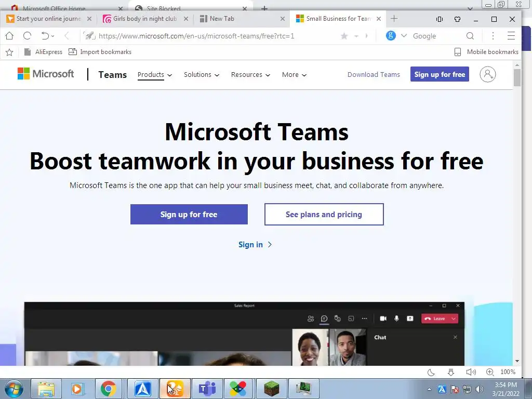Open File Explorer from taskbar
This screenshot has height=399, width=532.
click(x=46, y=389)
